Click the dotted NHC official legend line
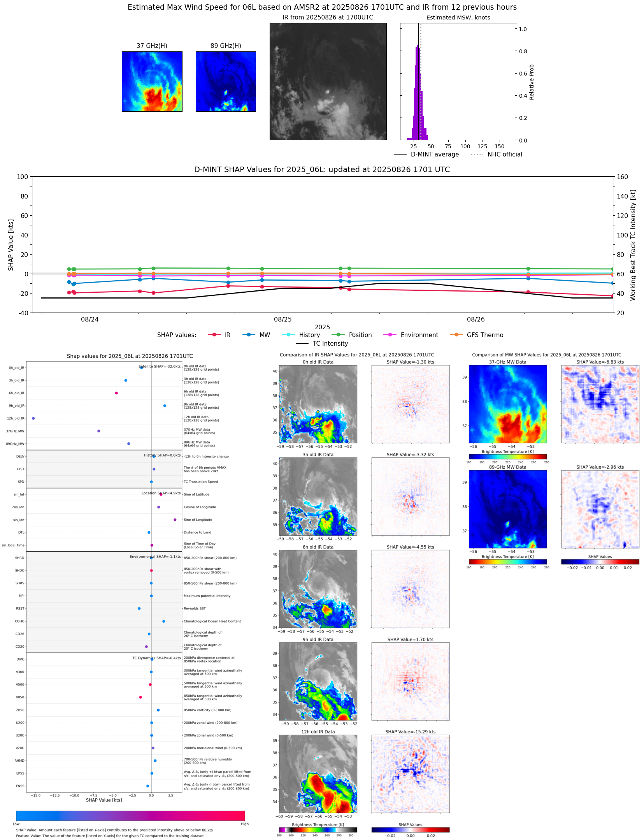This screenshot has width=644, height=840. tap(477, 155)
